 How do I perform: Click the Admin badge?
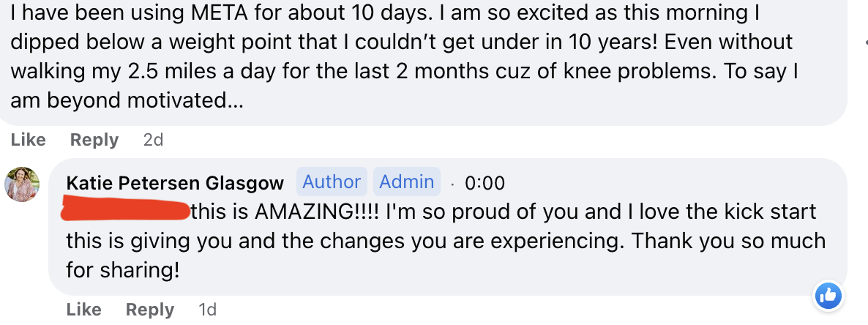[x=406, y=182]
